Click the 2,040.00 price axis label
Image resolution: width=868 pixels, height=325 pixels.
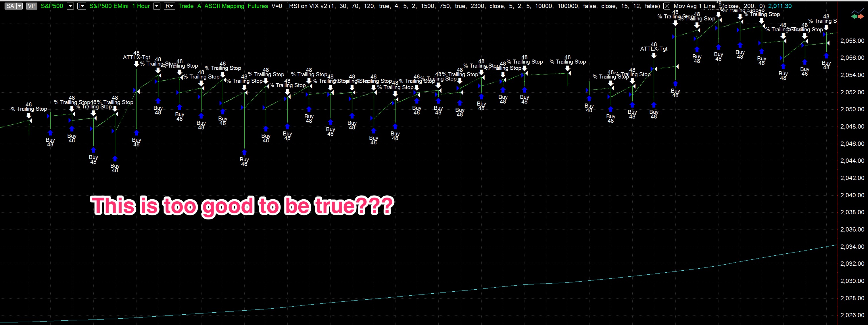(x=852, y=195)
